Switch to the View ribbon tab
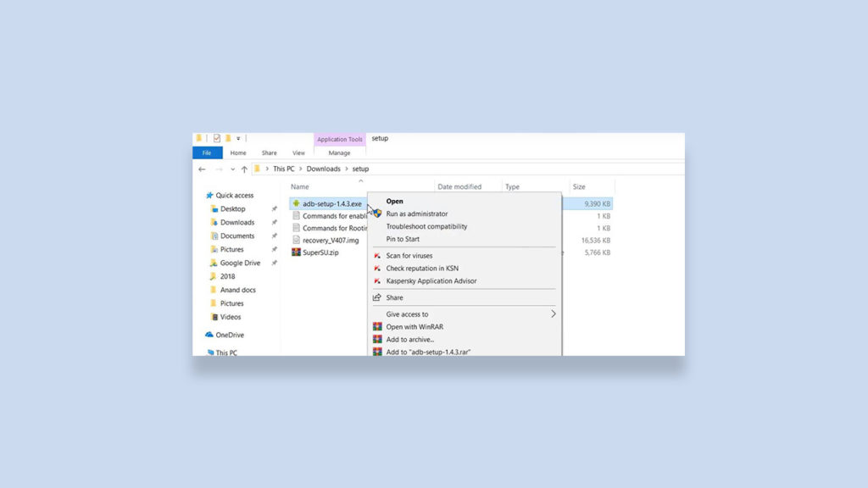 pos(298,152)
